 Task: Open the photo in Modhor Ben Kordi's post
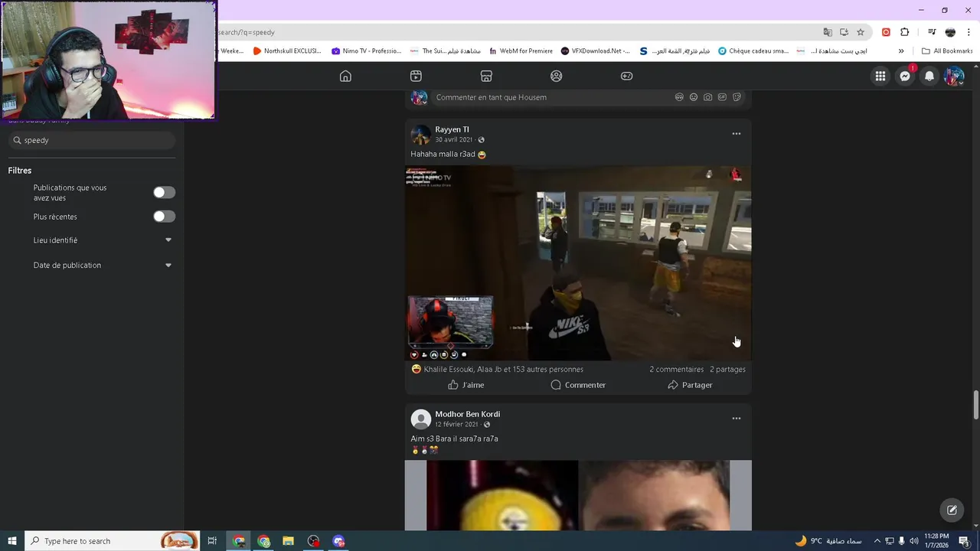[x=578, y=495]
